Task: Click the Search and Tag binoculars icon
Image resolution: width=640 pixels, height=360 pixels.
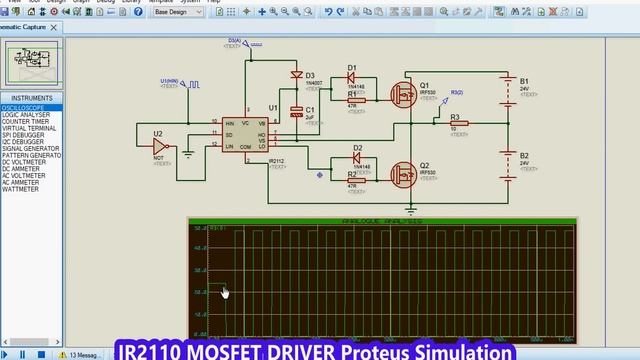Action: coord(515,12)
